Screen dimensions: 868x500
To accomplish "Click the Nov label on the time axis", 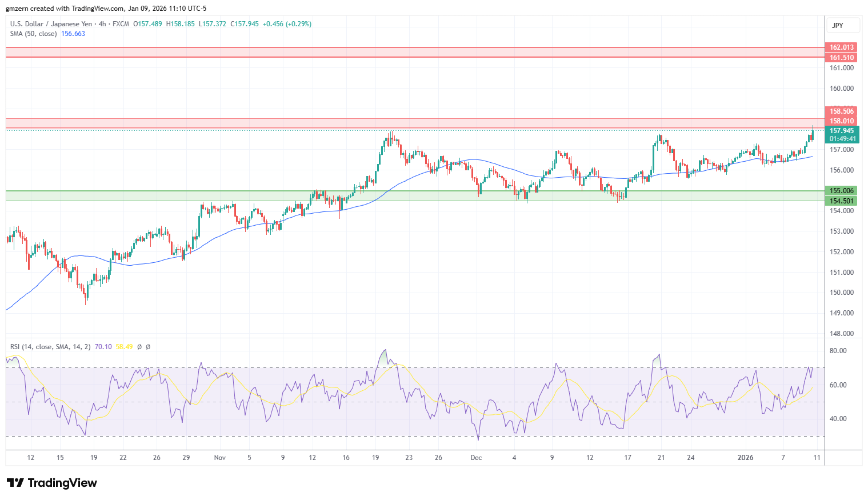I will (x=220, y=458).
